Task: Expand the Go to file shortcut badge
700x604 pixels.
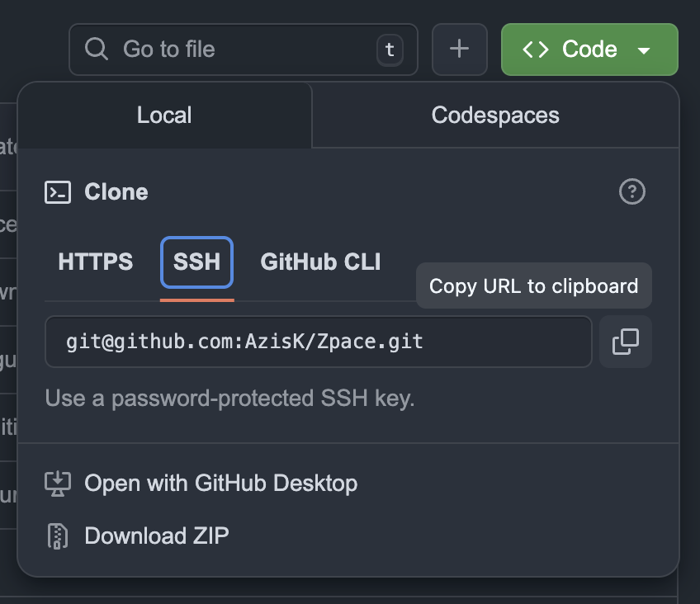Action: click(388, 50)
